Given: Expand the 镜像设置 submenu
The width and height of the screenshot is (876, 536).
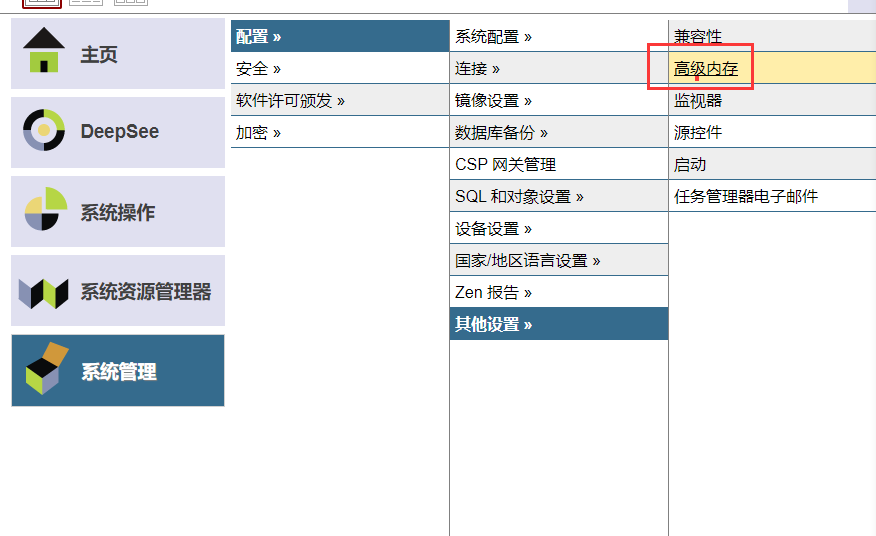Looking at the screenshot, I should pos(559,100).
